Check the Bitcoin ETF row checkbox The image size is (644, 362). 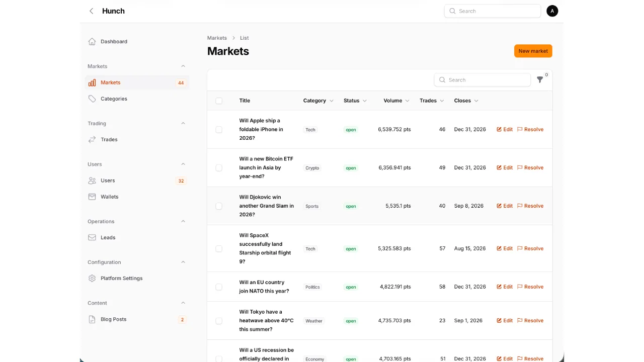coord(219,168)
